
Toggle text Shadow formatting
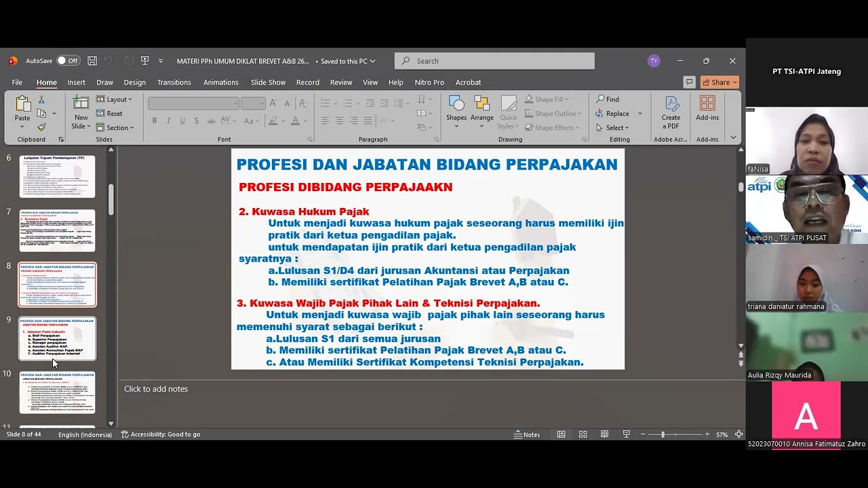click(x=197, y=121)
